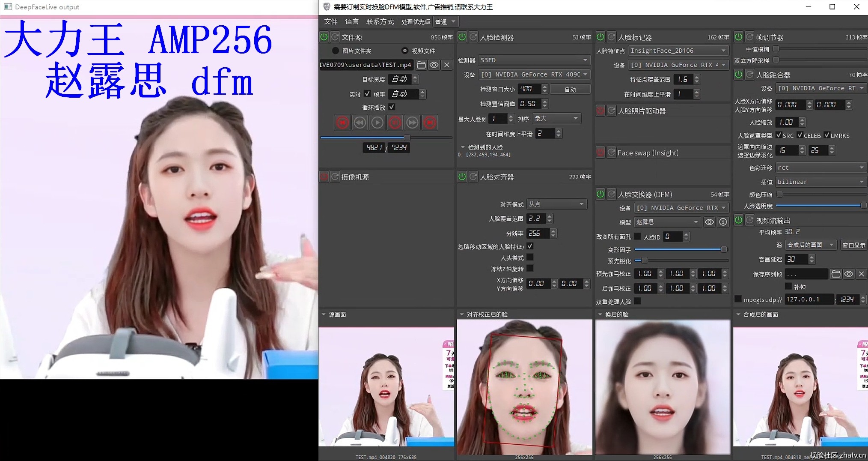
Task: Browse folder for 保存序列帧
Action: (836, 274)
